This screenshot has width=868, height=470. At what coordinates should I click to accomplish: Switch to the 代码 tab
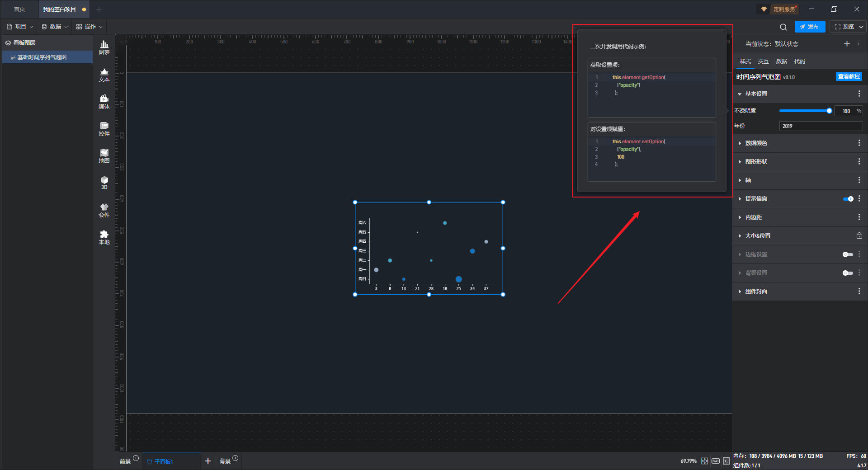point(799,61)
